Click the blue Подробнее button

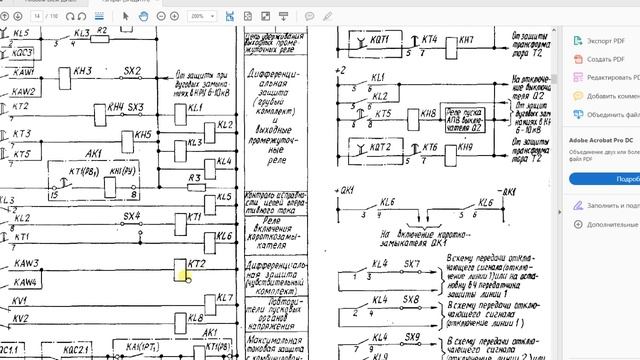pos(605,179)
